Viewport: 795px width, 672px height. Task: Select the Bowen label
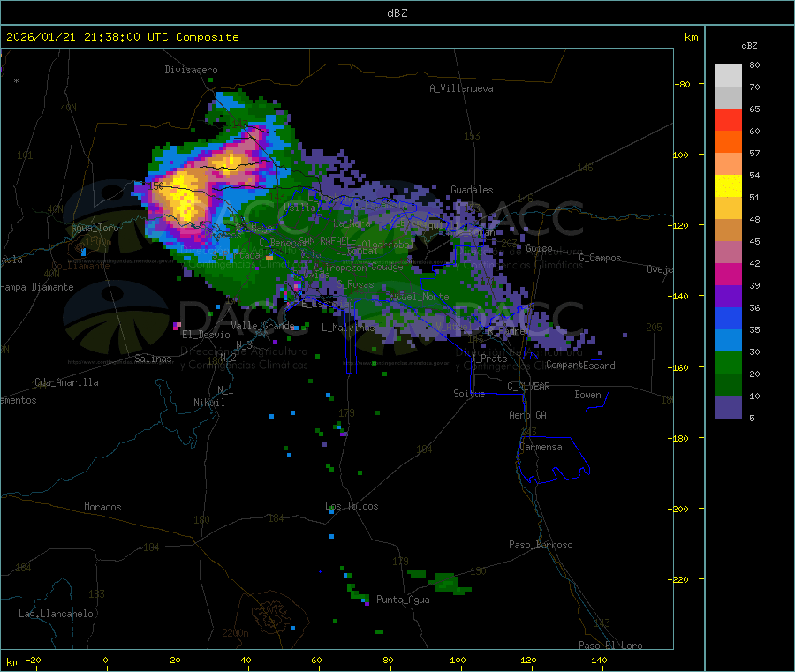587,395
